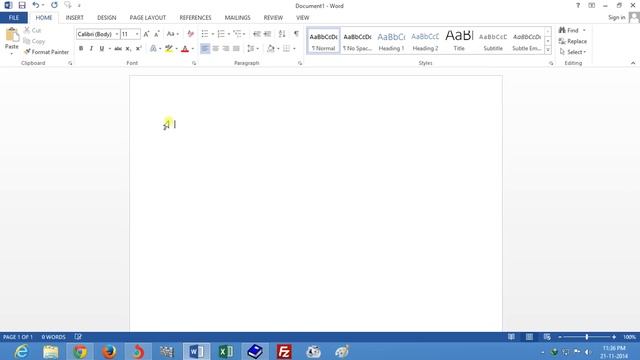Screen dimensions: 640x360
Task: Toggle strikethrough formatting
Action: click(118, 49)
